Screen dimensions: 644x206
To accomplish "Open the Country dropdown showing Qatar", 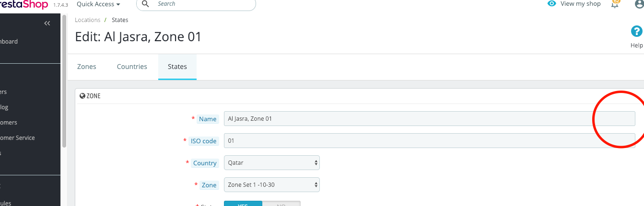I will coord(271,162).
